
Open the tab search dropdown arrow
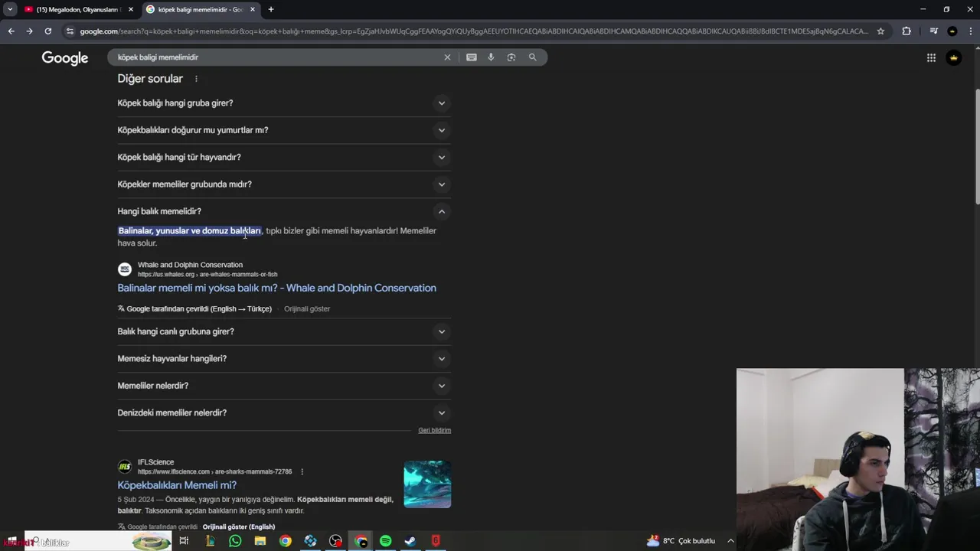tap(10, 9)
